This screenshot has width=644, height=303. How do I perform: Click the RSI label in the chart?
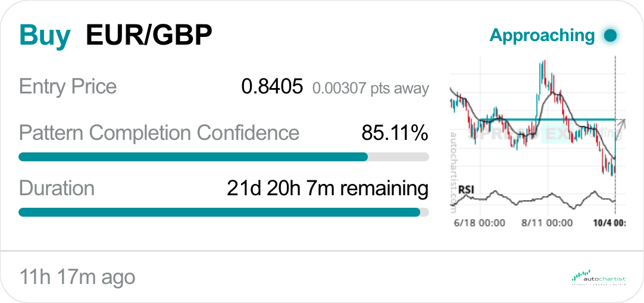[x=467, y=190]
